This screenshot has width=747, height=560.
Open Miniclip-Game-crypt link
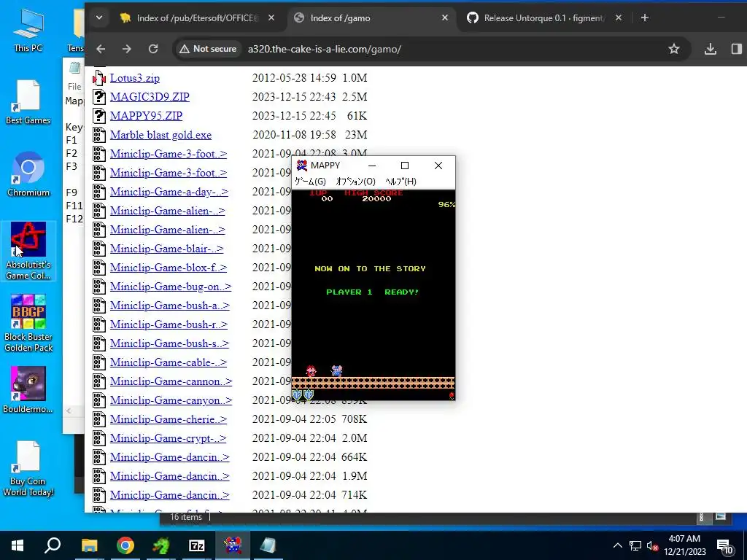169,438
